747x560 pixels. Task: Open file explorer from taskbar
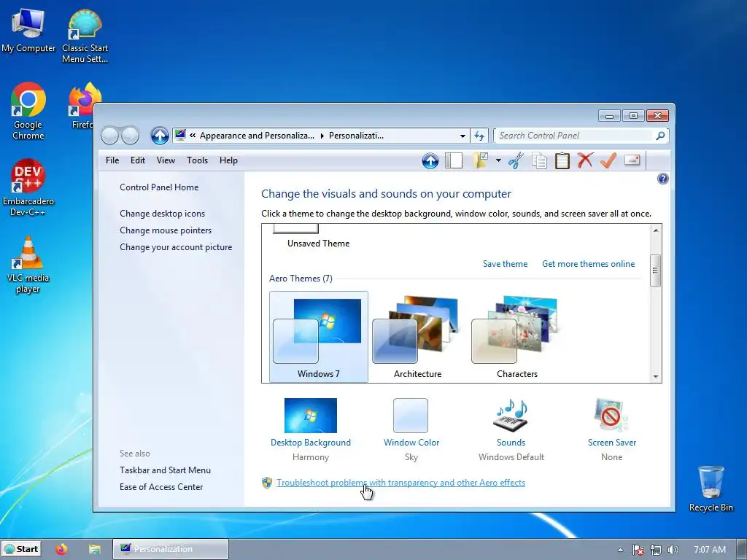click(95, 550)
